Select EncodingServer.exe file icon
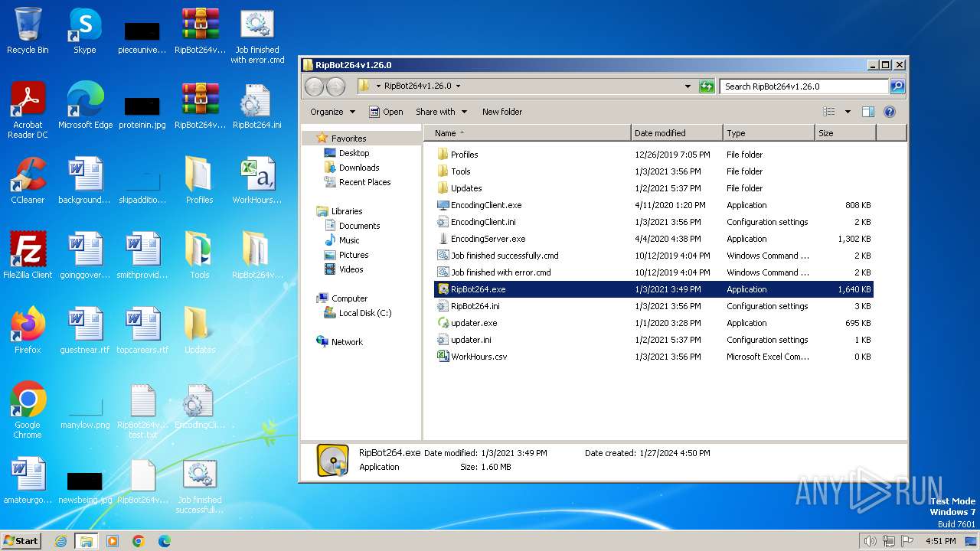The height and width of the screenshot is (551, 980). (x=443, y=239)
